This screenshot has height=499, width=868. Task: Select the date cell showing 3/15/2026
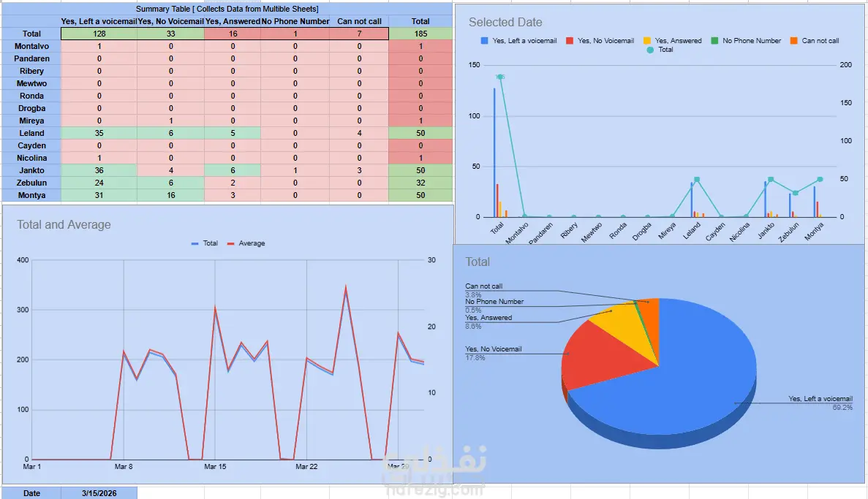point(99,493)
